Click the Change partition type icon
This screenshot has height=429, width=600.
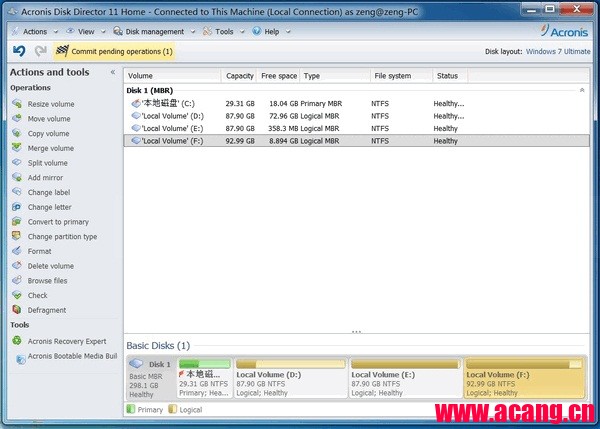point(17,236)
